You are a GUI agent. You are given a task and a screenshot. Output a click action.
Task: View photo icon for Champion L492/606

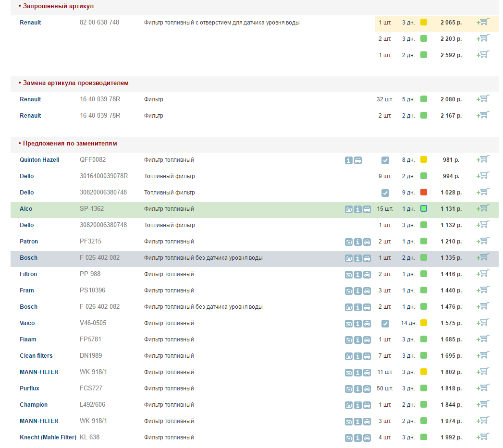[349, 405]
